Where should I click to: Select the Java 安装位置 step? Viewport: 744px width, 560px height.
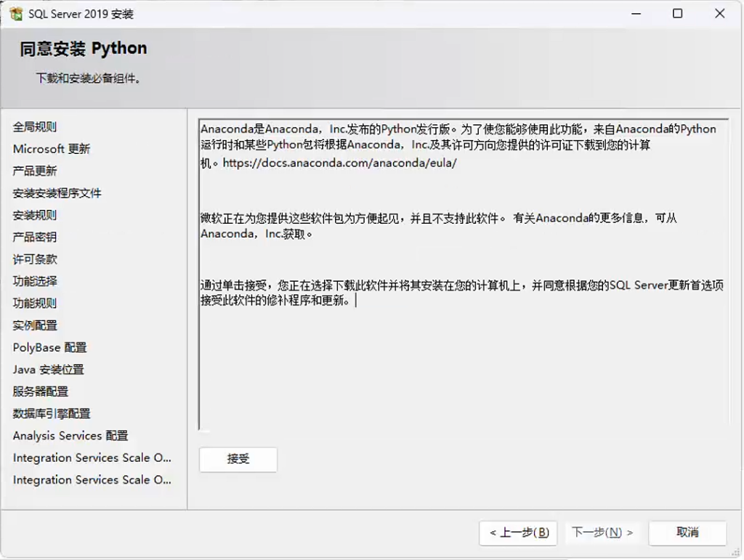pyautogui.click(x=49, y=370)
